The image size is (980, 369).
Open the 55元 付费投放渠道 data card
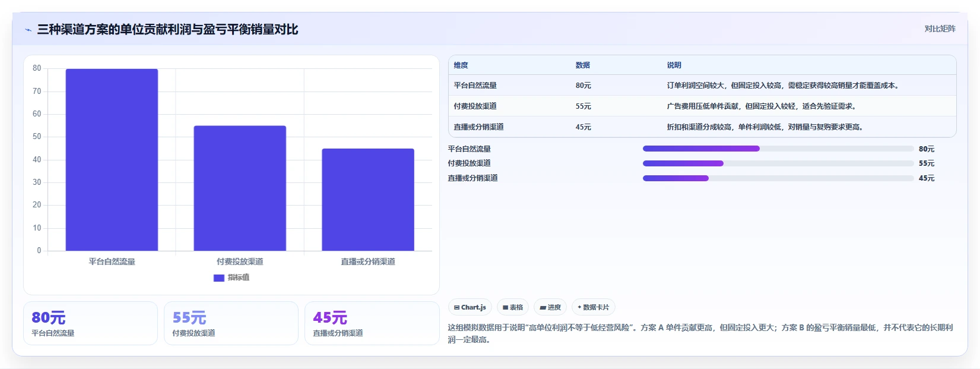(231, 323)
